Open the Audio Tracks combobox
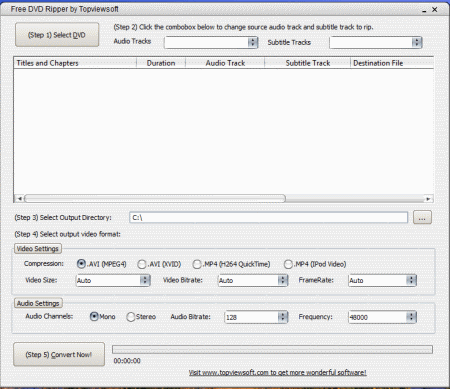 (211, 42)
